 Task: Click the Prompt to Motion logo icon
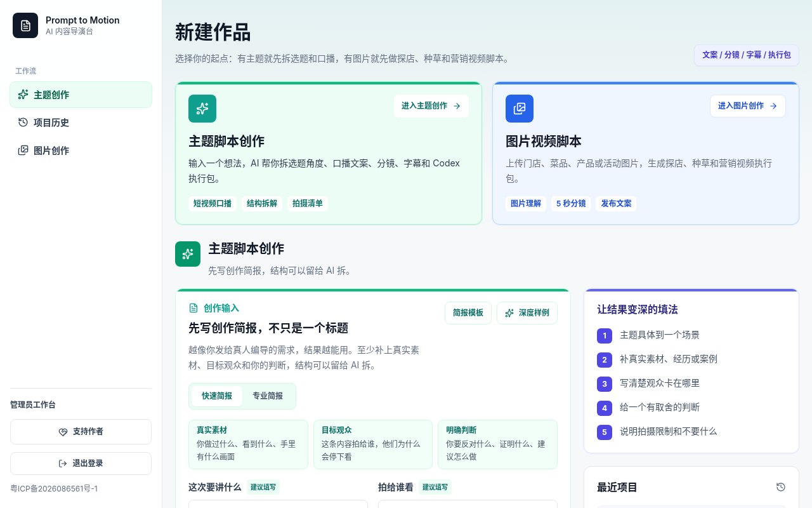[x=25, y=25]
